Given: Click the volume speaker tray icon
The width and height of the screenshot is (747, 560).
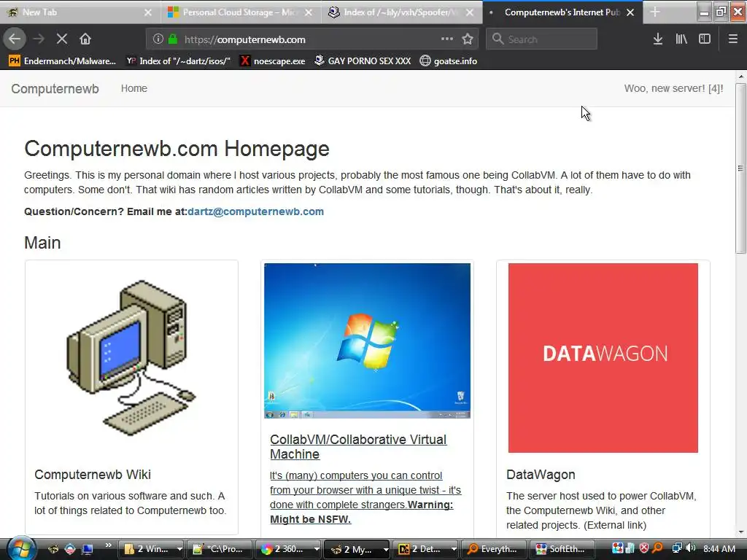Looking at the screenshot, I should [x=690, y=548].
